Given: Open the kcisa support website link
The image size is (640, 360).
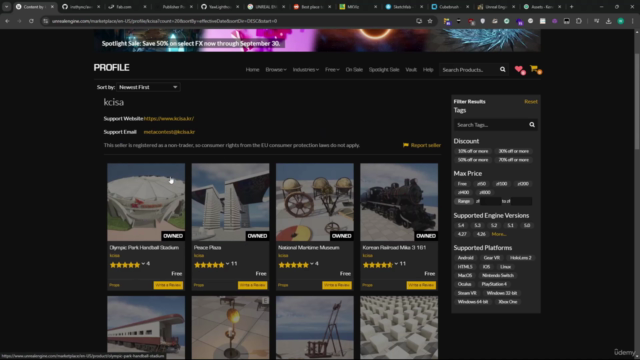Looking at the screenshot, I should pos(169,118).
